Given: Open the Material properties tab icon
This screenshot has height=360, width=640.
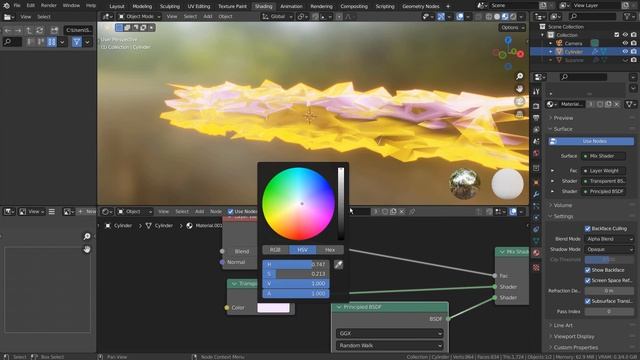Looking at the screenshot, I should [x=536, y=253].
